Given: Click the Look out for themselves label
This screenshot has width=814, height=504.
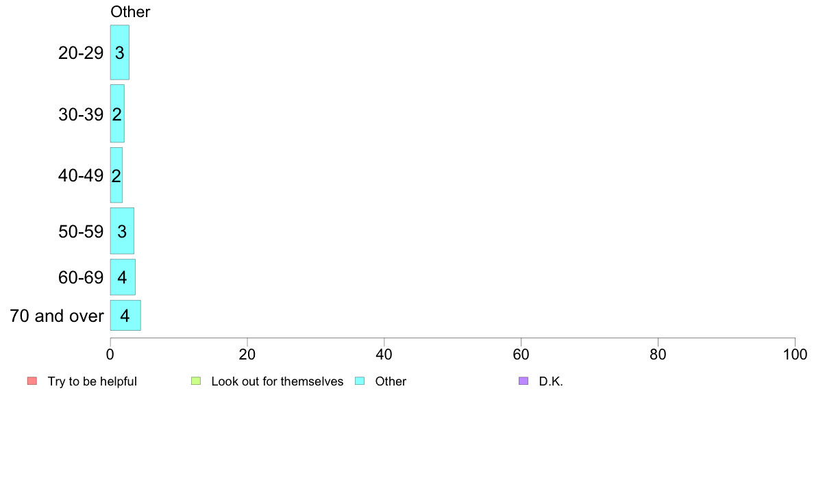Looking at the screenshot, I should [277, 381].
